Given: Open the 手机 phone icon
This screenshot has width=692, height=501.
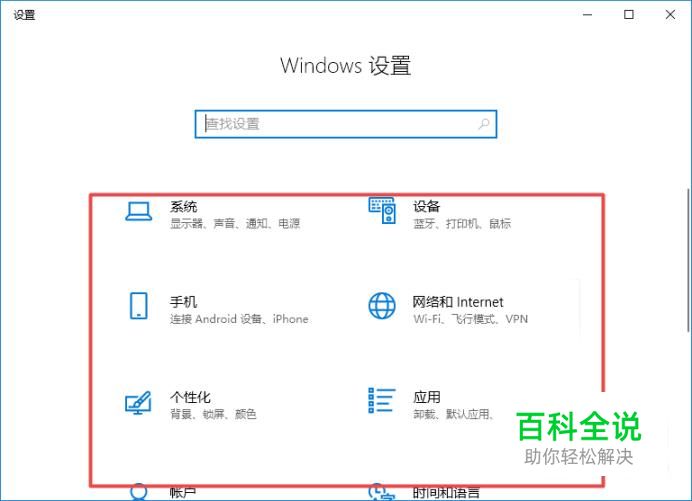Looking at the screenshot, I should (x=139, y=305).
